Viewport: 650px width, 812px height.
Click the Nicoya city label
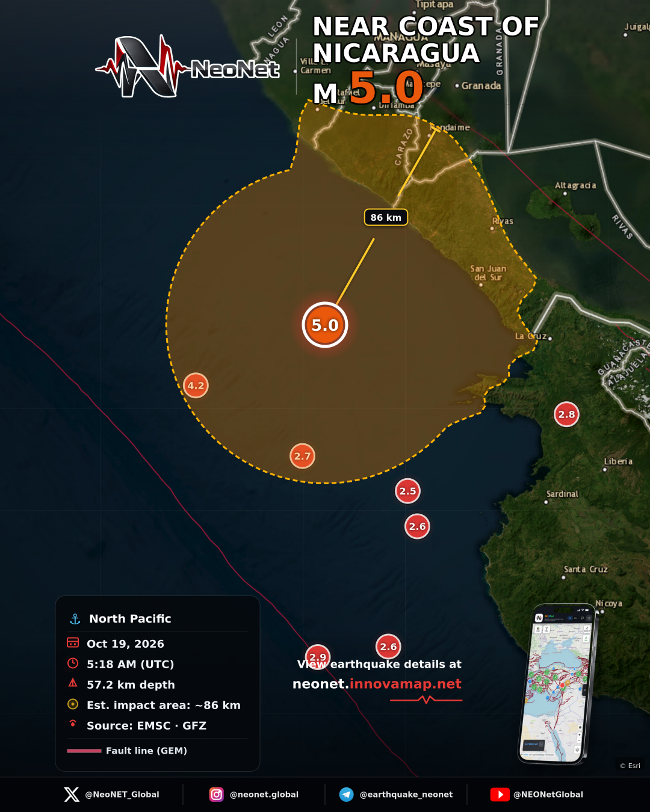click(608, 603)
